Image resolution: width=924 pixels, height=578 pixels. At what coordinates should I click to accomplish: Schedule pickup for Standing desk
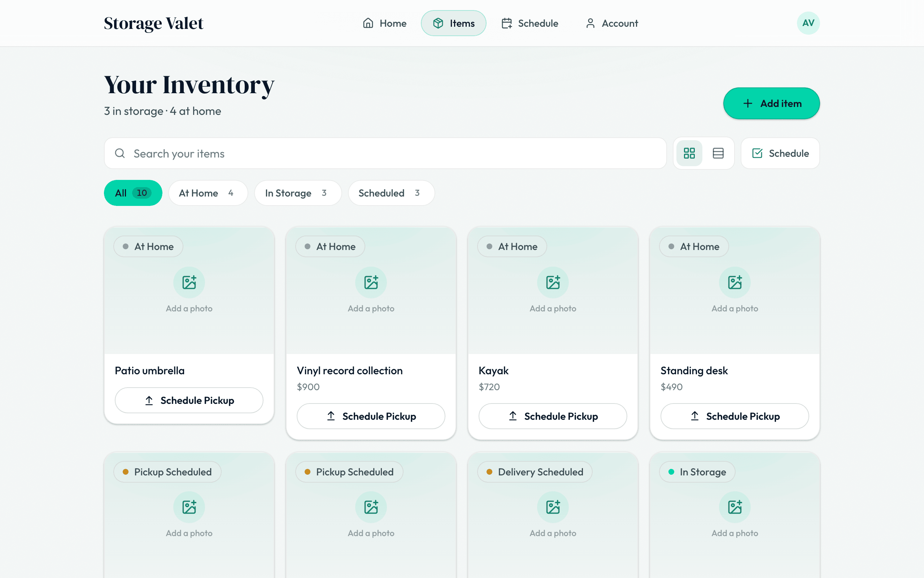point(735,416)
